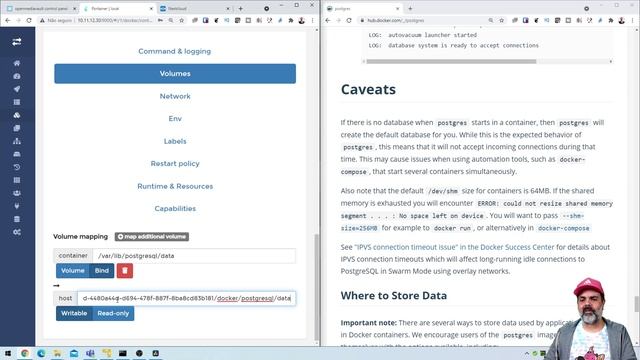The width and height of the screenshot is (640, 360).
Task: Open the Endpoints plug icon in sidebar
Action: [17, 206]
